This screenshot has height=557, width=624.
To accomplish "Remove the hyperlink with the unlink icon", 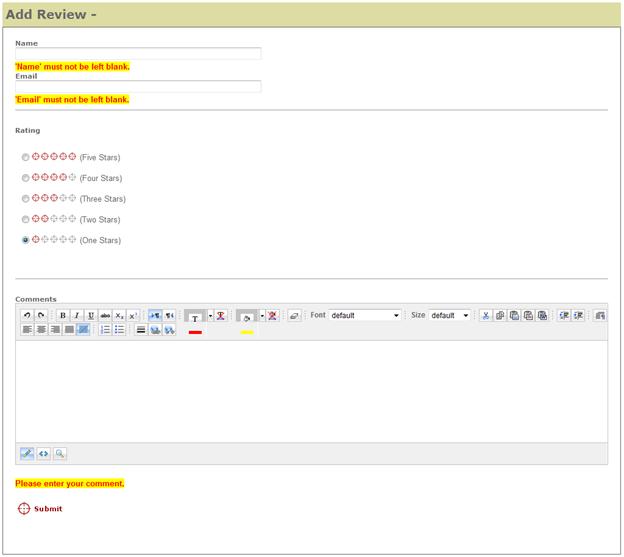I will point(169,329).
